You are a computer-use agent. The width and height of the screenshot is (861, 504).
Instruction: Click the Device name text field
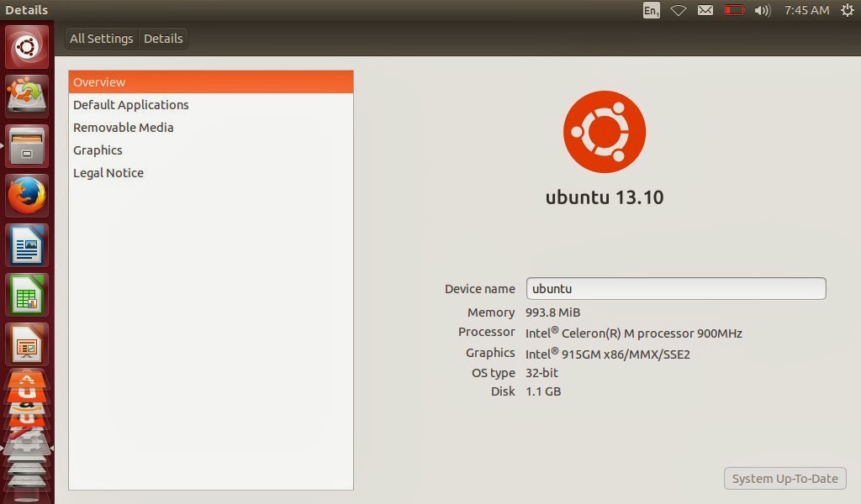point(676,288)
